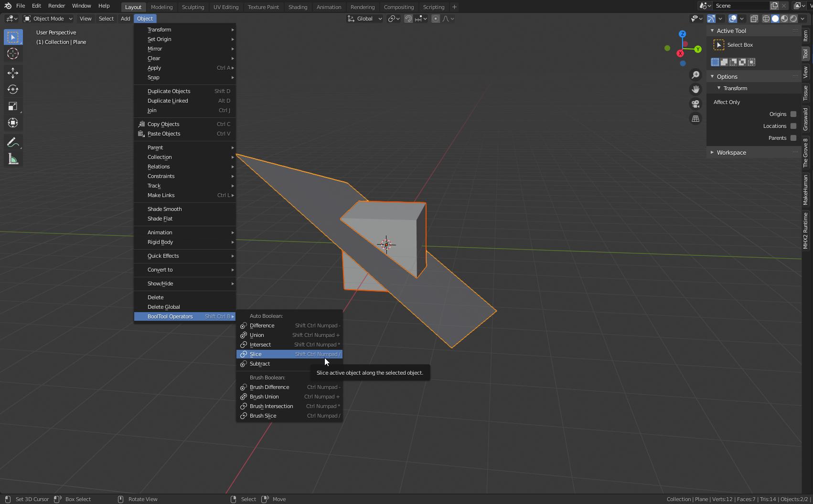Click the Blender logo icon
The height and width of the screenshot is (504, 813).
coord(8,6)
